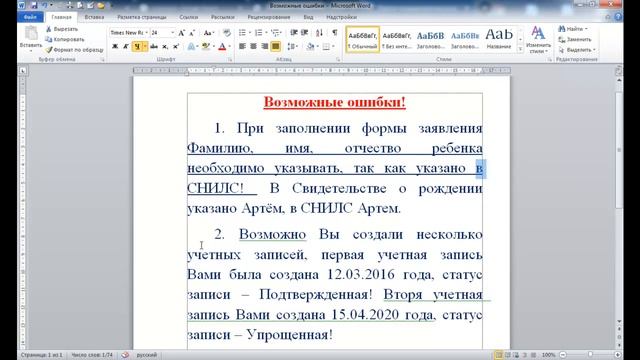This screenshot has width=640, height=360.
Task: Click the Word application icon in title bar
Action: coord(22,5)
